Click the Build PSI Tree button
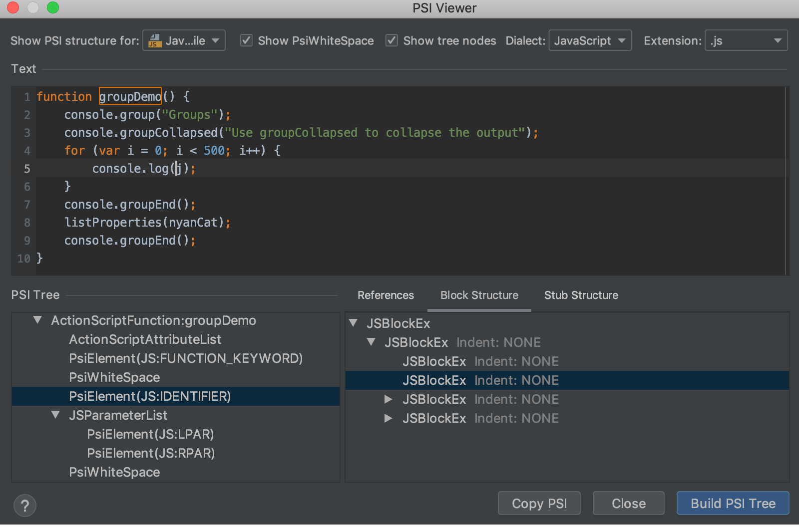The height and width of the screenshot is (532, 799). [732, 503]
